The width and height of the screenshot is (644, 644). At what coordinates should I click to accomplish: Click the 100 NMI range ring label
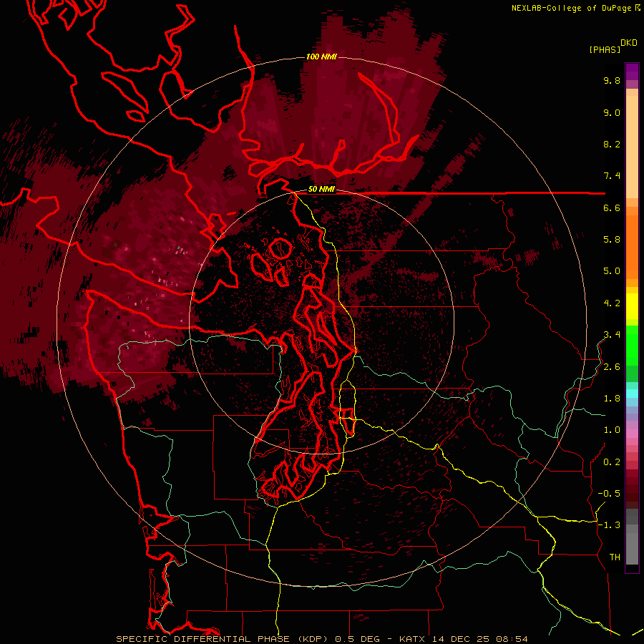(321, 57)
